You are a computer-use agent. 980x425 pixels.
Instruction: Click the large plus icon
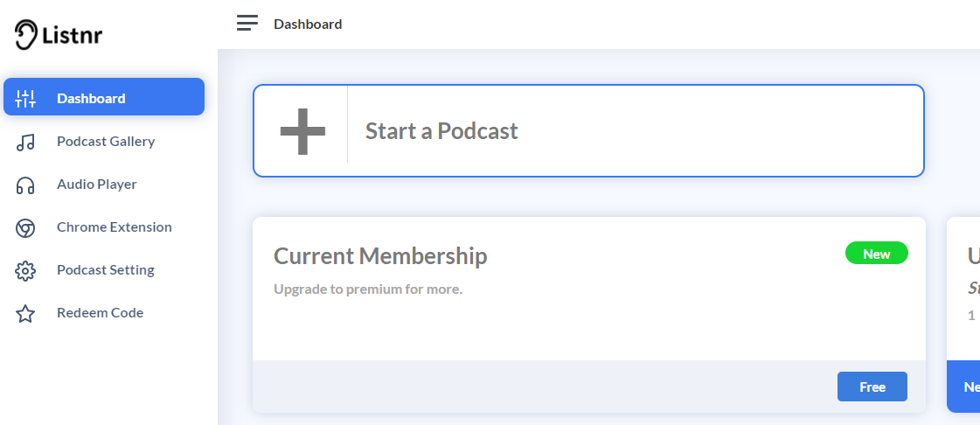pos(302,131)
